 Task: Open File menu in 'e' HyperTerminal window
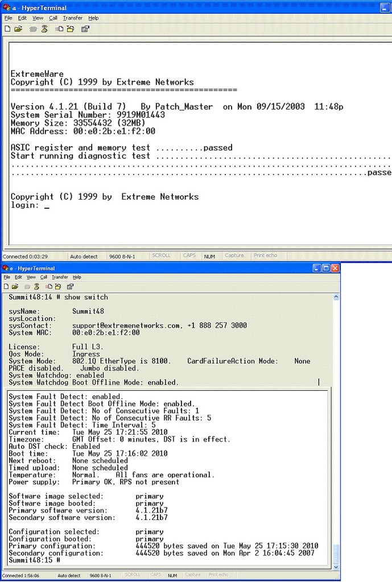[7, 277]
